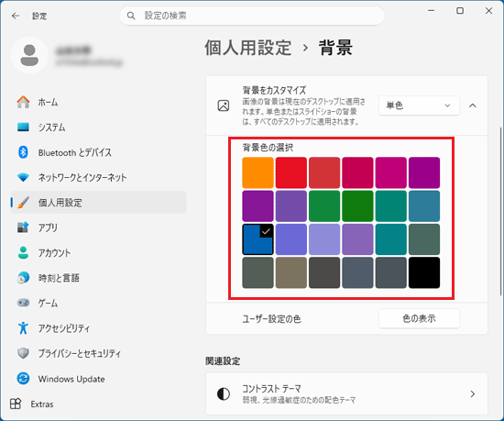Select the light lavender color swatch
The height and width of the screenshot is (421, 504).
[324, 239]
